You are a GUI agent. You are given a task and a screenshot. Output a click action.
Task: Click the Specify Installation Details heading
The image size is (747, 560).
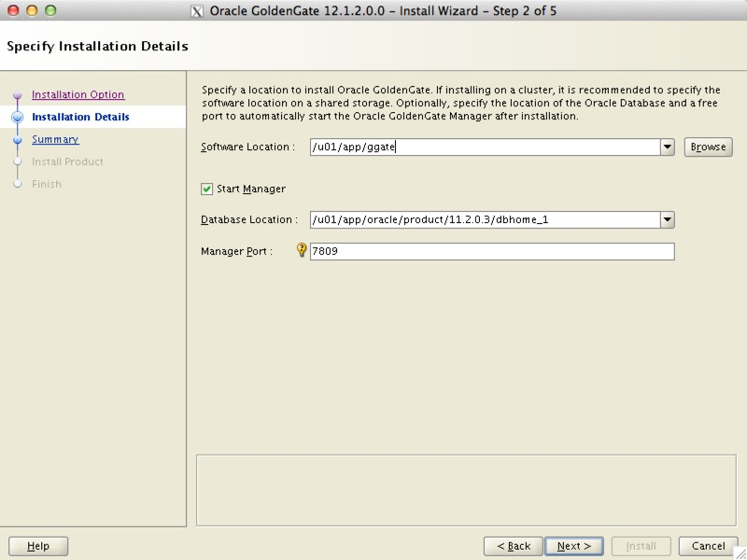pyautogui.click(x=98, y=46)
